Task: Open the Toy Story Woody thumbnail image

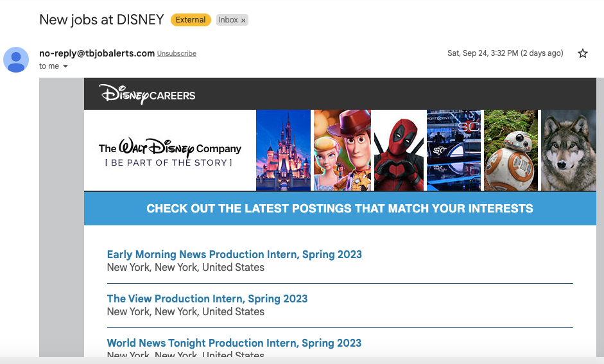Action: tap(342, 150)
